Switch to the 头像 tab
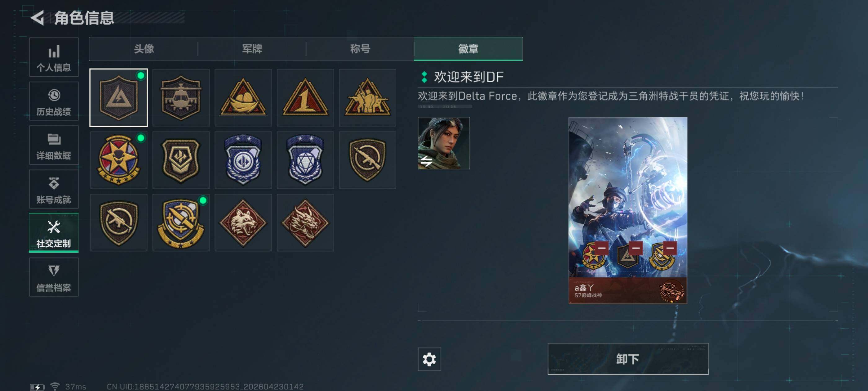Image resolution: width=868 pixels, height=391 pixels. coord(144,49)
